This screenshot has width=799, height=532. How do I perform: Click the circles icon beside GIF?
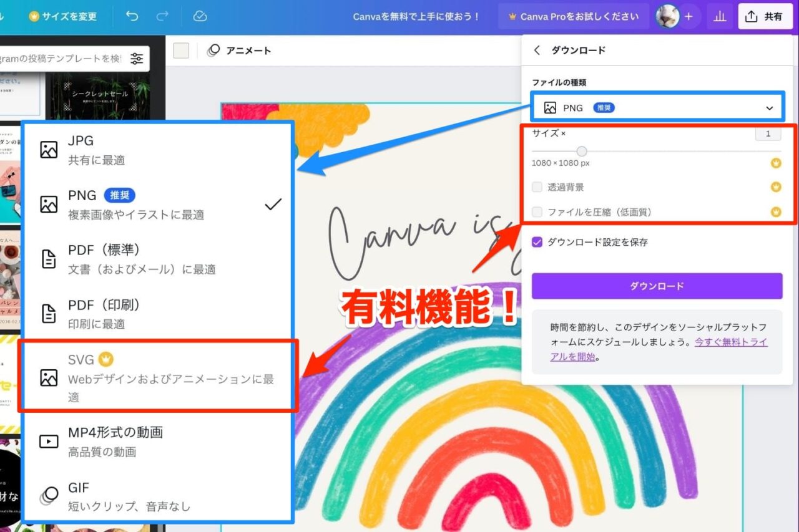point(49,495)
